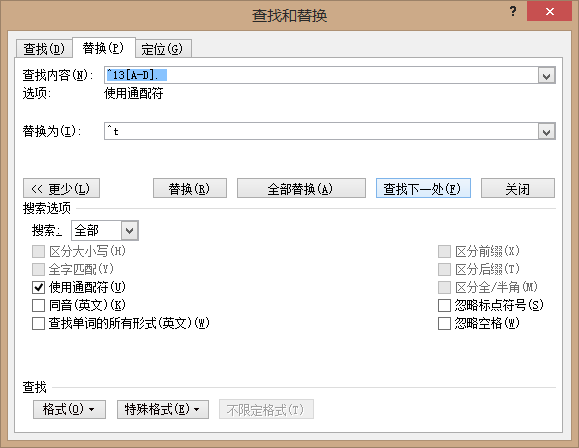Uncheck 使用通配符(U) checkbox
The height and width of the screenshot is (448, 579).
coord(38,287)
